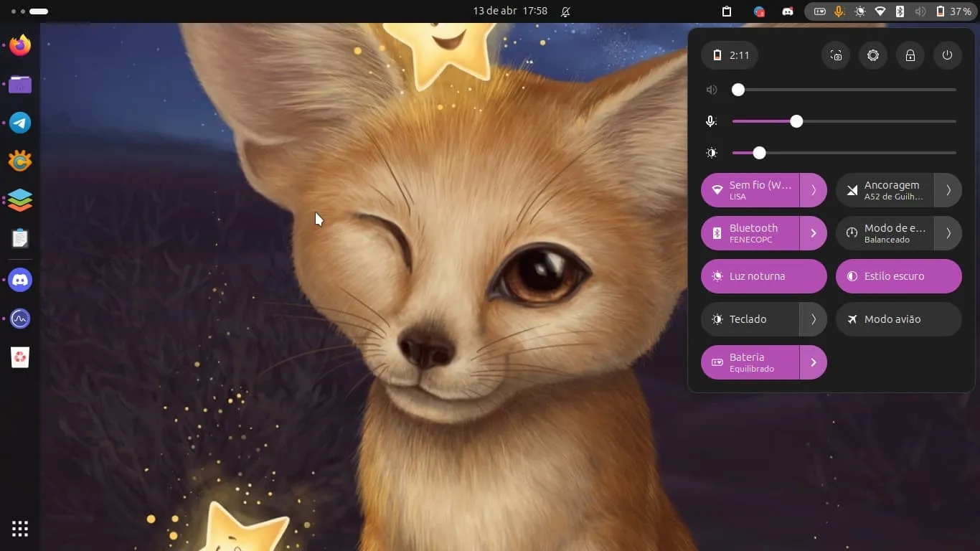Click the Wi-Fi indicator in top bar
Screen dimensions: 980x551
(x=880, y=11)
